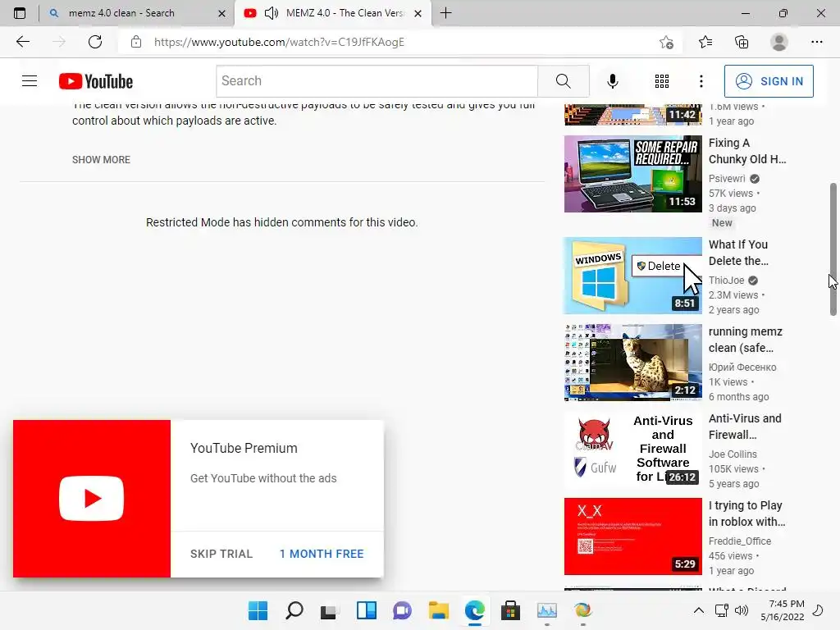Visit Psivewri channel name
This screenshot has width=840, height=630.
coord(727,178)
